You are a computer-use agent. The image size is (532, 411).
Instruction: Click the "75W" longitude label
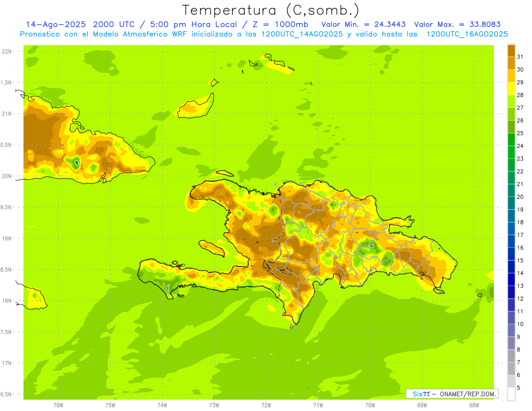coord(110,405)
